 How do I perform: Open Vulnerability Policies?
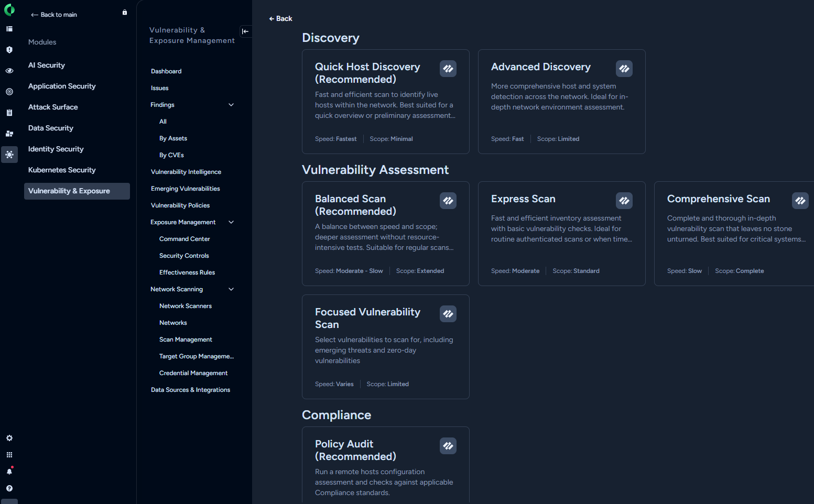coord(180,205)
